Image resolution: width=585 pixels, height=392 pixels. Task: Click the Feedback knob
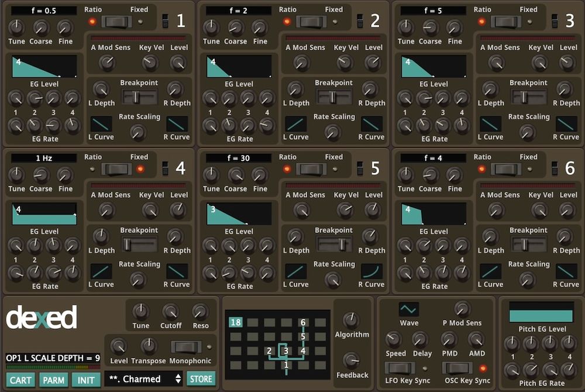[351, 360]
